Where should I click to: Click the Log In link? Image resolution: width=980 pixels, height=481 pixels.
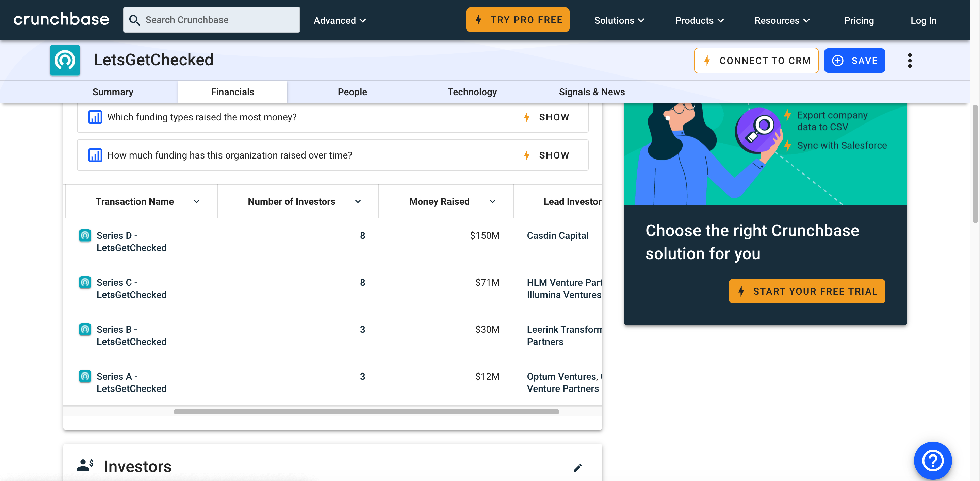[x=923, y=20]
